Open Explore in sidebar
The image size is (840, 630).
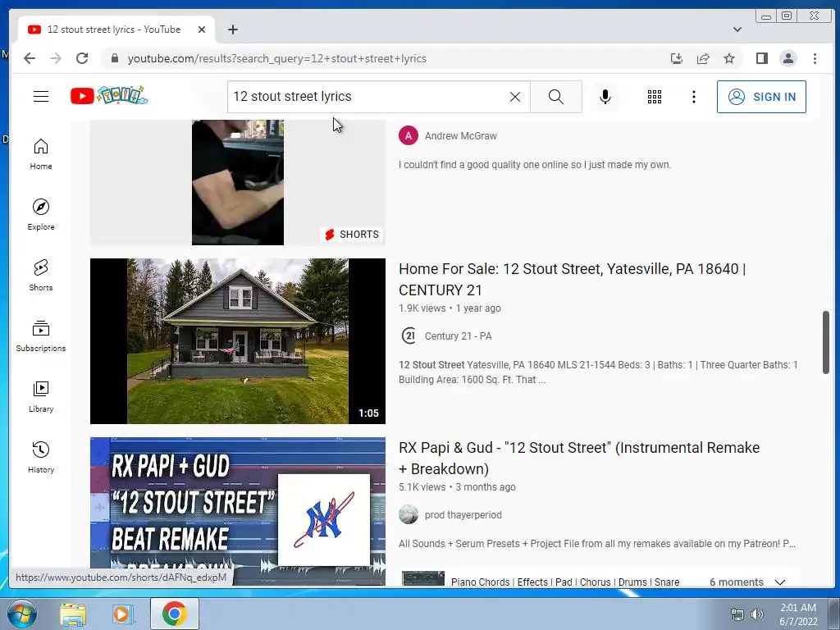point(41,215)
